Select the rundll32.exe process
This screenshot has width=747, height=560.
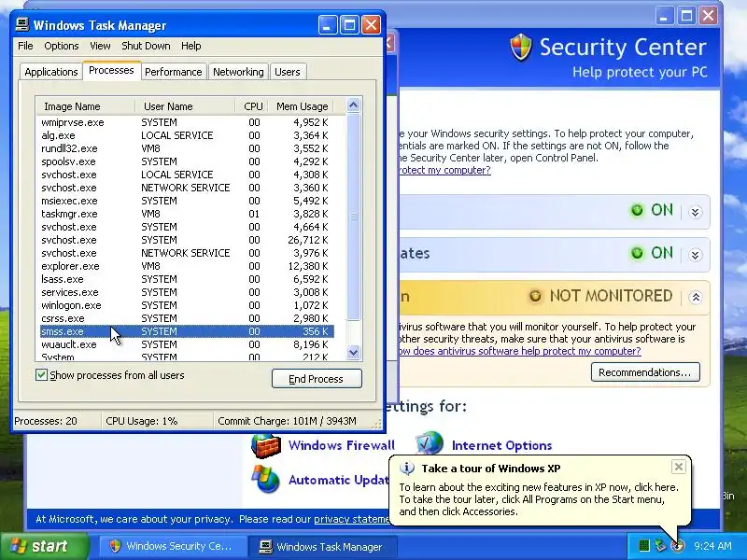(187, 148)
